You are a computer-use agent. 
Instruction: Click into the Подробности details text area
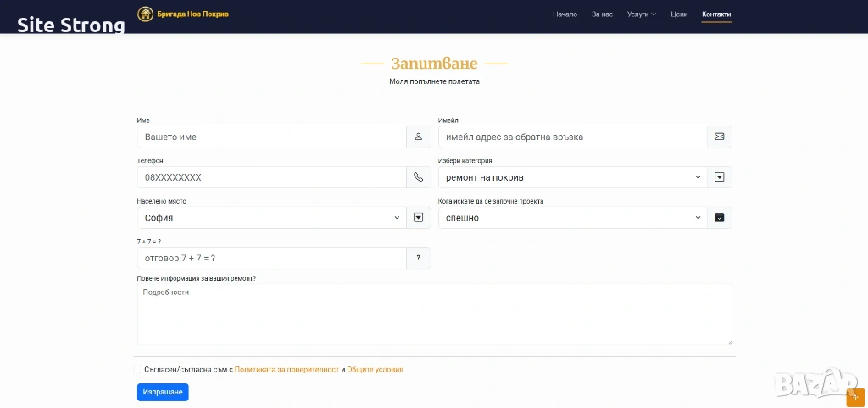[434, 315]
